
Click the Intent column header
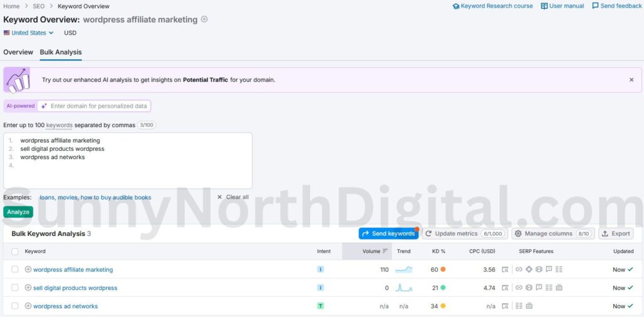pos(324,252)
